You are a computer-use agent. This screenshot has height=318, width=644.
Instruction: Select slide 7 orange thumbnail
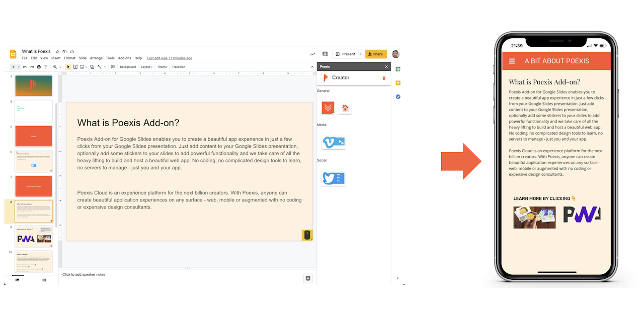tap(34, 186)
